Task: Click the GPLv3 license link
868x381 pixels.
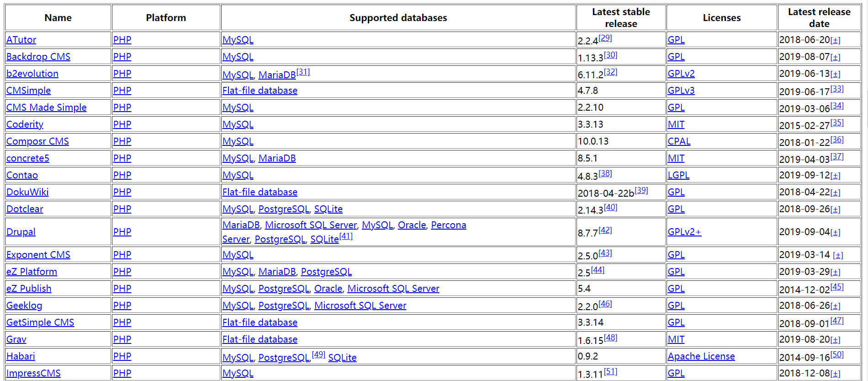Action: [681, 91]
